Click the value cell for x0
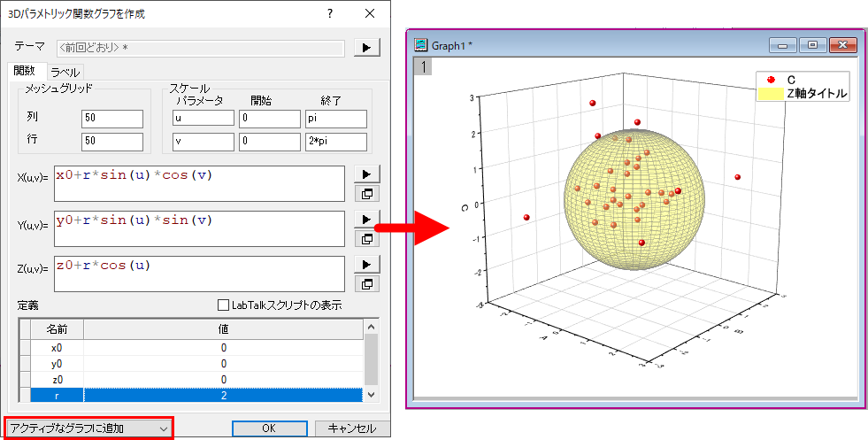The height and width of the screenshot is (440, 868). pyautogui.click(x=224, y=347)
